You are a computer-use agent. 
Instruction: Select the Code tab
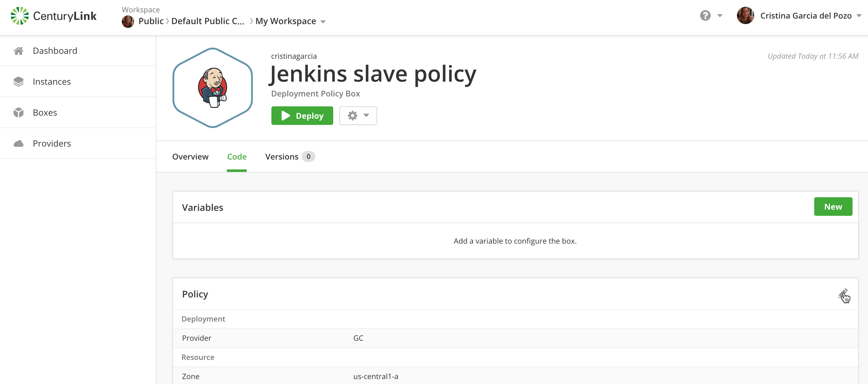tap(236, 157)
